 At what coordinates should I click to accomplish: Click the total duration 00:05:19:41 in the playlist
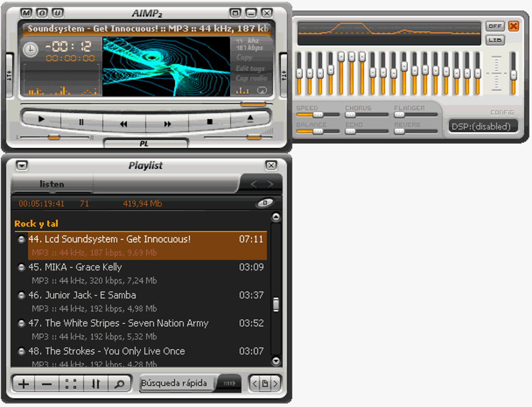click(41, 203)
